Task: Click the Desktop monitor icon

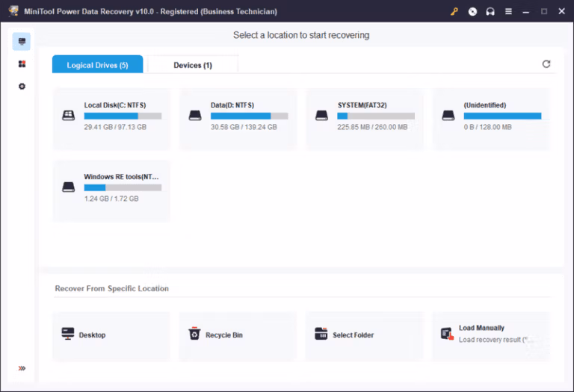Action: (68, 334)
